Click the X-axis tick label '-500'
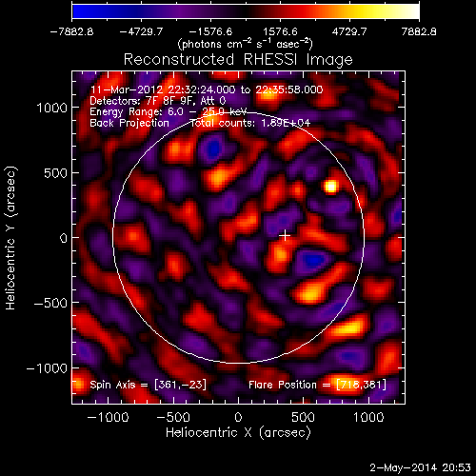The width and height of the screenshot is (476, 476). pyautogui.click(x=173, y=417)
